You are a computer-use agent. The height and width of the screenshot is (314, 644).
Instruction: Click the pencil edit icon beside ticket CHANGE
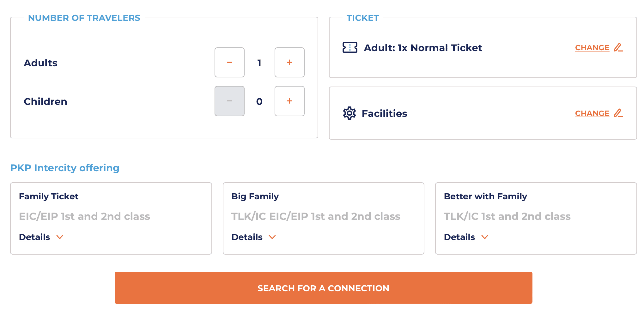point(618,47)
